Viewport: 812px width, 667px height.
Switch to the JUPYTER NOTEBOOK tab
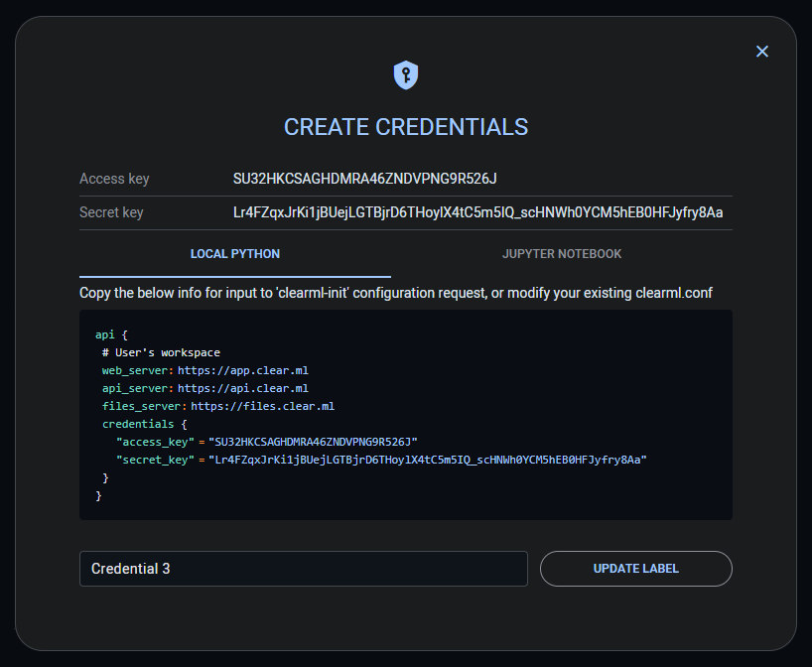(x=562, y=254)
